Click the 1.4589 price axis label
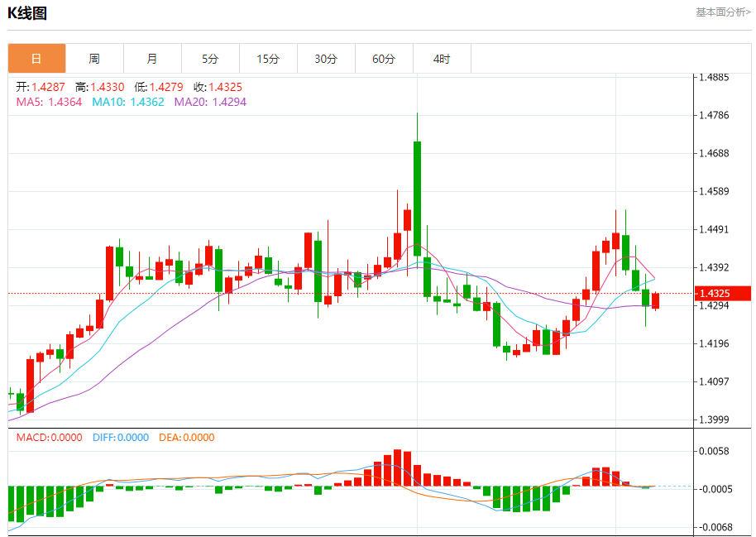The width and height of the screenshot is (756, 537). (714, 191)
